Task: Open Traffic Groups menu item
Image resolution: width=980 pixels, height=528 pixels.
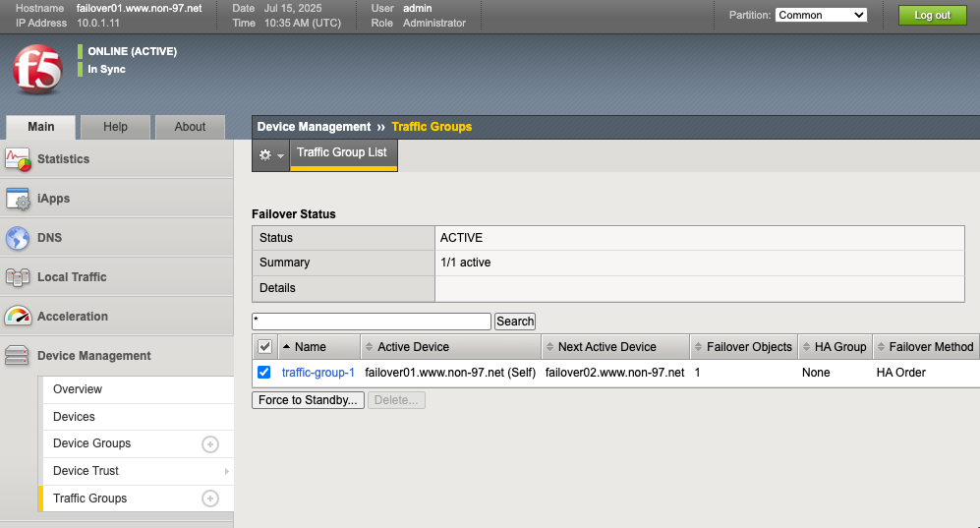Action: (x=90, y=499)
